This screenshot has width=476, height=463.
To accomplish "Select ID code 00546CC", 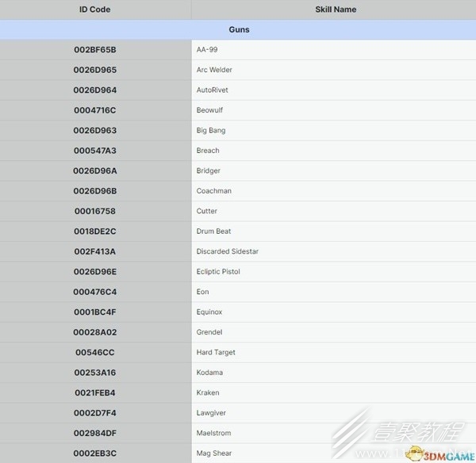I will click(x=95, y=352).
